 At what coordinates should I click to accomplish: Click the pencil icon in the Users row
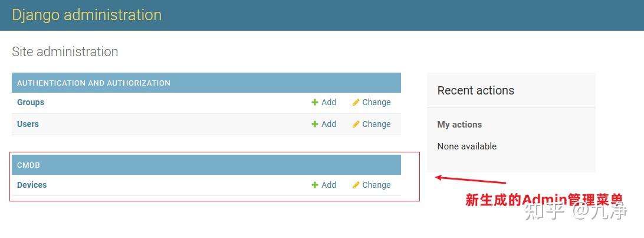click(356, 124)
